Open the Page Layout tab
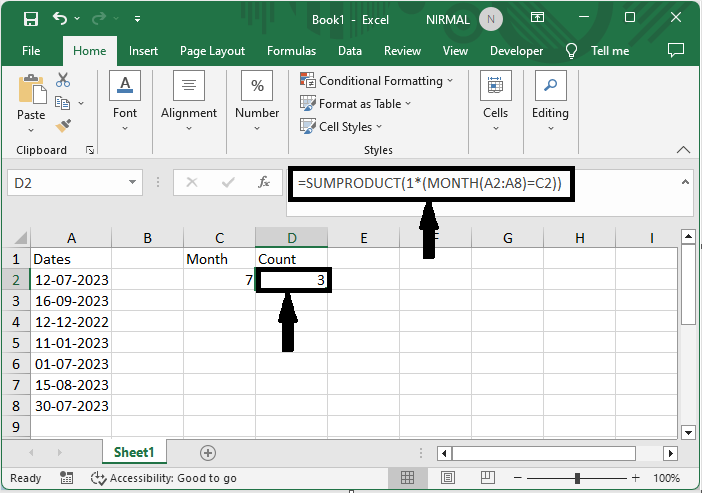Viewport: 702px width, 493px height. coord(212,51)
